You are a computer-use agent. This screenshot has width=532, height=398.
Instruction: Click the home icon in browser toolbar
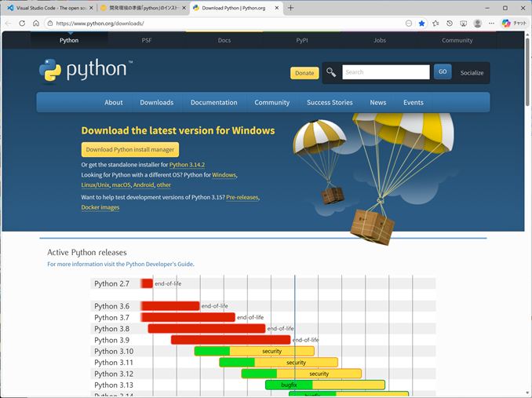coord(36,24)
